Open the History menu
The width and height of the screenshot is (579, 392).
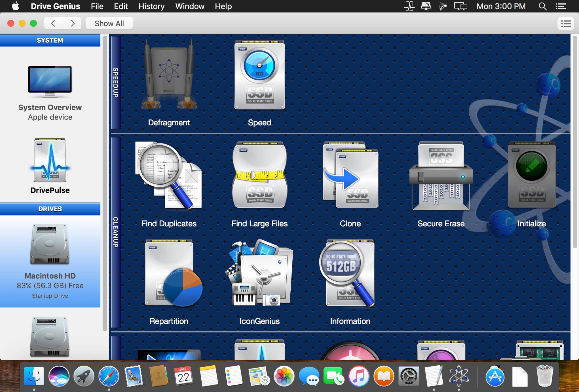(151, 6)
